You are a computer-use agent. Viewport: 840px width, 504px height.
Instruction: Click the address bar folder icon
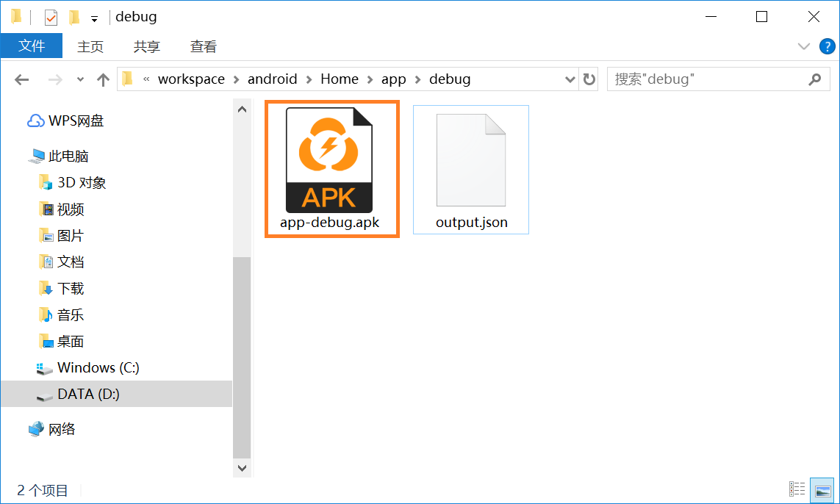127,79
